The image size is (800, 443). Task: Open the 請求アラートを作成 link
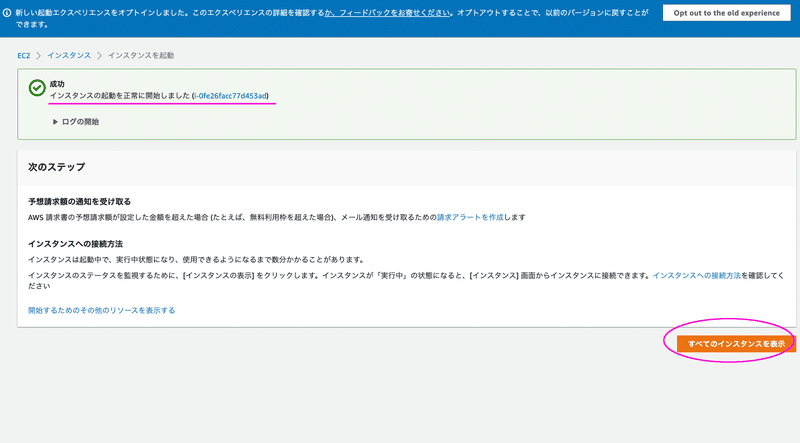coord(470,217)
